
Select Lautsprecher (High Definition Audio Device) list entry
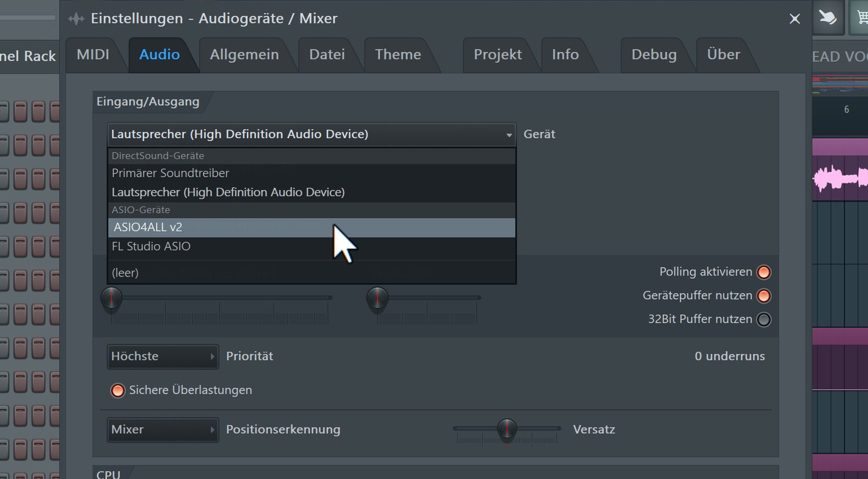click(312, 192)
